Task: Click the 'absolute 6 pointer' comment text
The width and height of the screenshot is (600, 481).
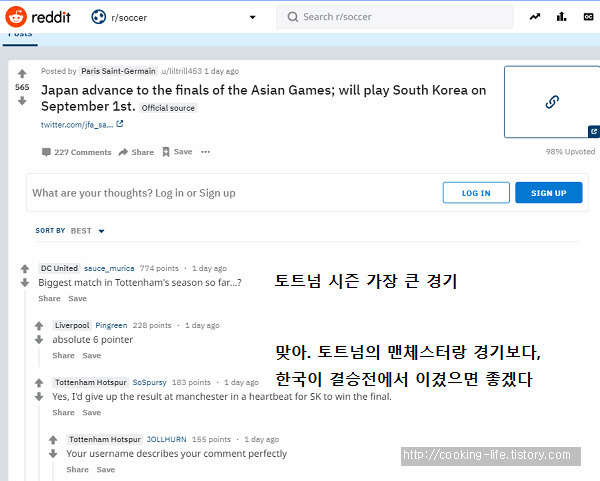Action: point(93,340)
